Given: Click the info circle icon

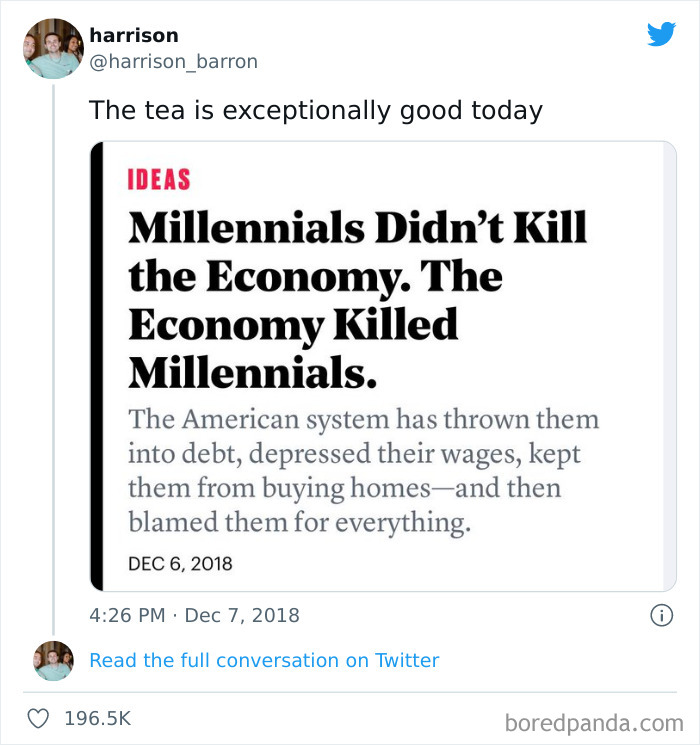Looking at the screenshot, I should tap(661, 616).
